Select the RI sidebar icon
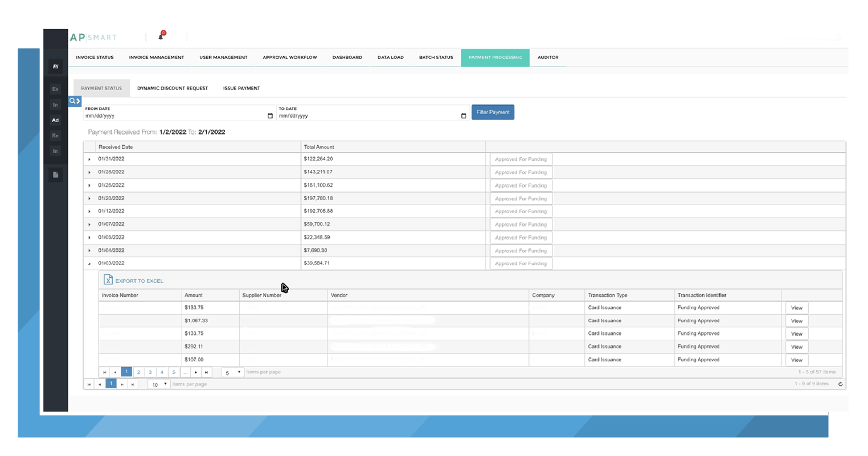 pos(55,67)
